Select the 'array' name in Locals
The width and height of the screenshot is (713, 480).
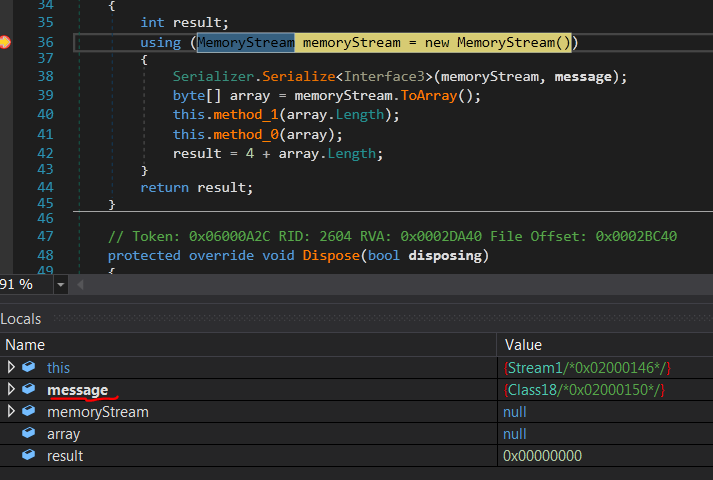coord(64,434)
